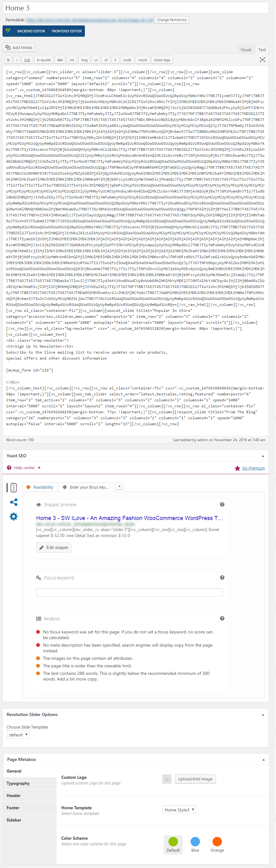Click the Focus keyword help question mark
Image resolution: width=276 pixels, height=868 pixels.
pyautogui.click(x=222, y=577)
